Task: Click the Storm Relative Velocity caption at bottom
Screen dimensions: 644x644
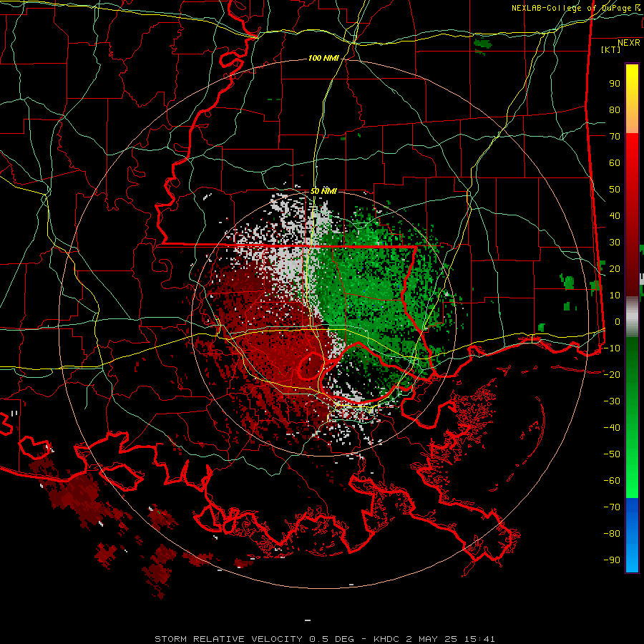Action: tap(324, 639)
